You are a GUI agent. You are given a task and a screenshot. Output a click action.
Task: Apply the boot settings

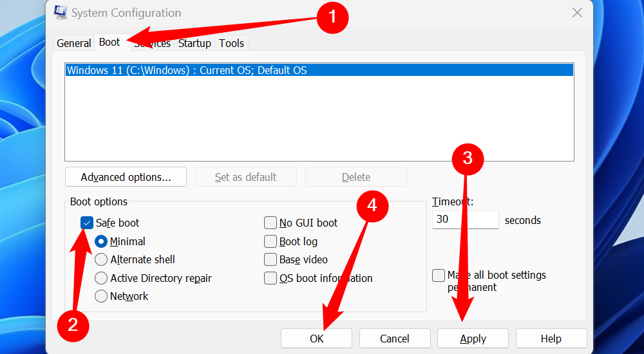pos(473,339)
